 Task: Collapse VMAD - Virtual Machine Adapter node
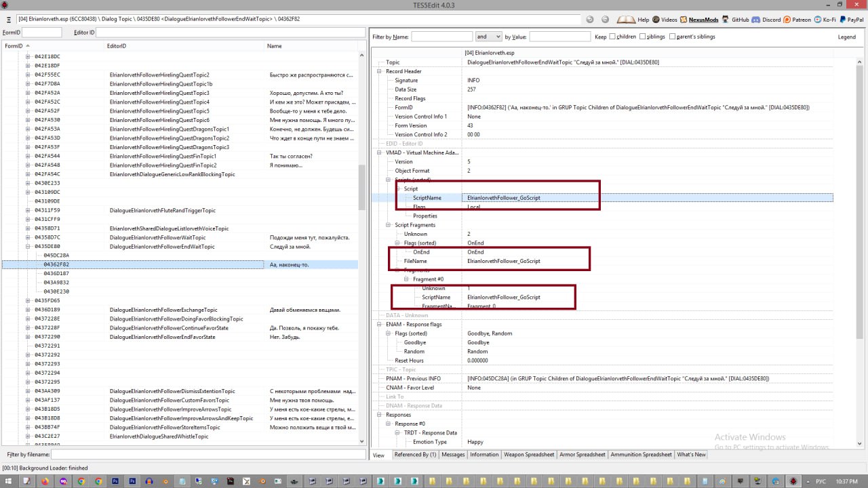(x=380, y=152)
